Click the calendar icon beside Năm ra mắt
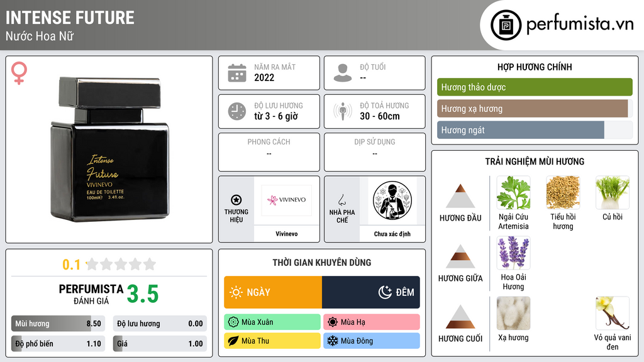The height and width of the screenshot is (362, 644). coord(237,73)
